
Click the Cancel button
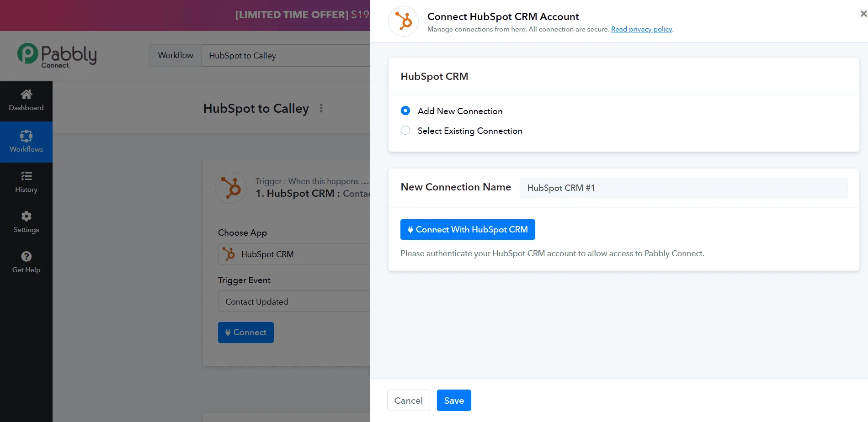coord(408,401)
